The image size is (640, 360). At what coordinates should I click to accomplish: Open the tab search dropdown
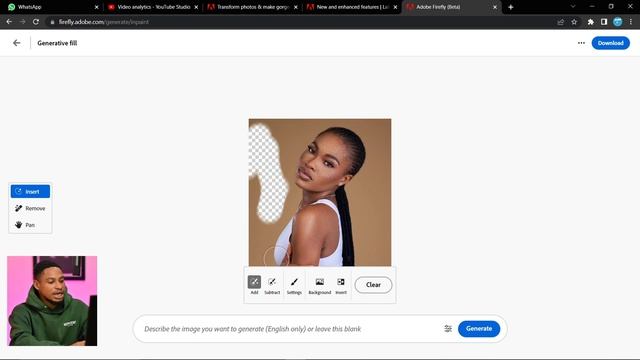pyautogui.click(x=573, y=7)
